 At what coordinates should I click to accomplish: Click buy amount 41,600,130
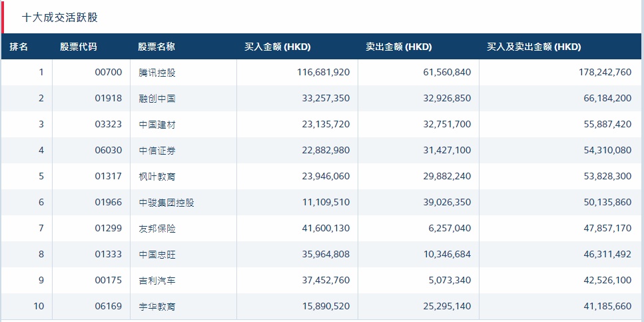[x=323, y=228]
